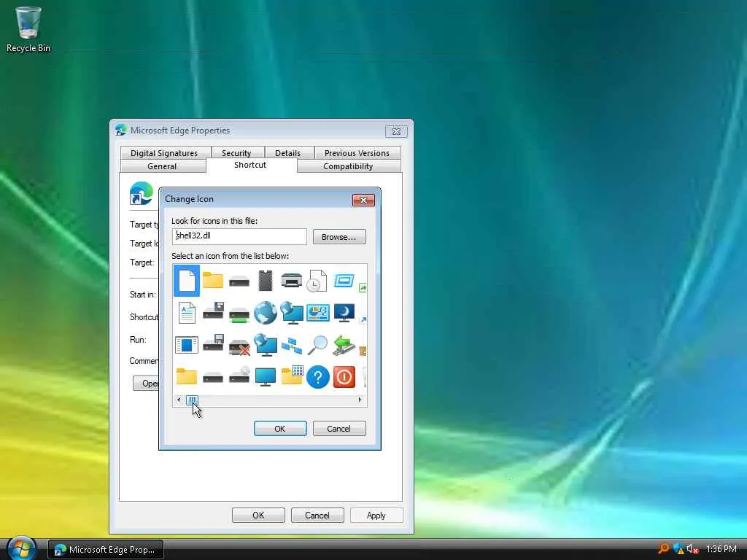The width and height of the screenshot is (747, 560).
Task: Choose the blue globe icon
Action: click(x=266, y=313)
